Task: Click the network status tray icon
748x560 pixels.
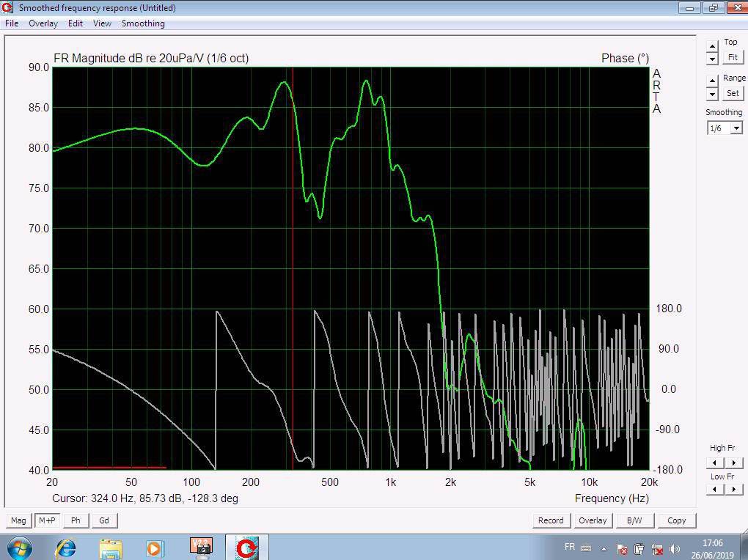Action: (657, 549)
